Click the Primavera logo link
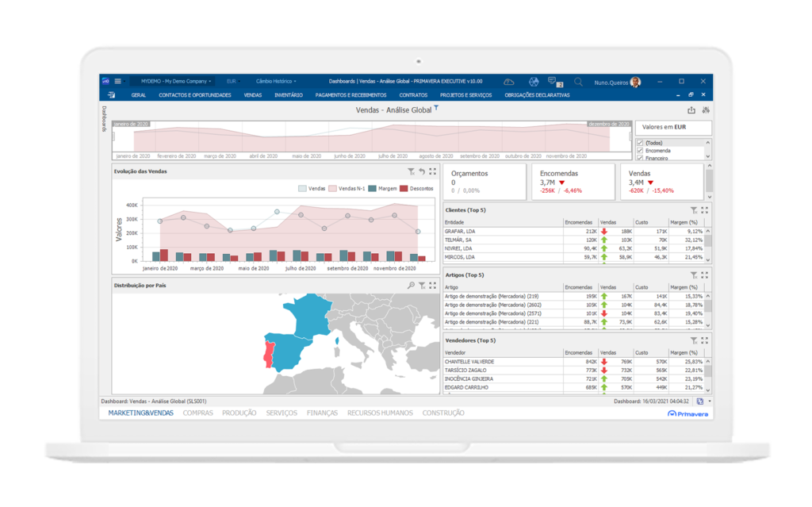Image resolution: width=812 pixels, height=507 pixels. click(x=688, y=413)
